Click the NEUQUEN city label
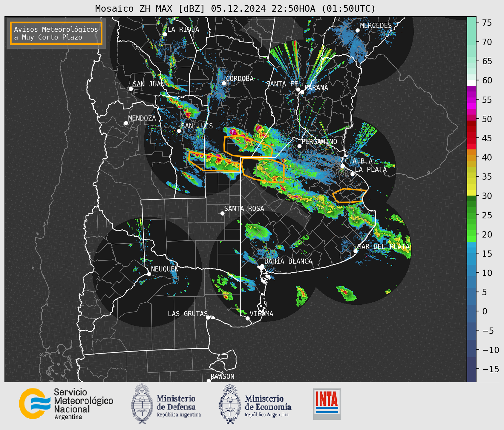The image size is (504, 430). (x=165, y=269)
